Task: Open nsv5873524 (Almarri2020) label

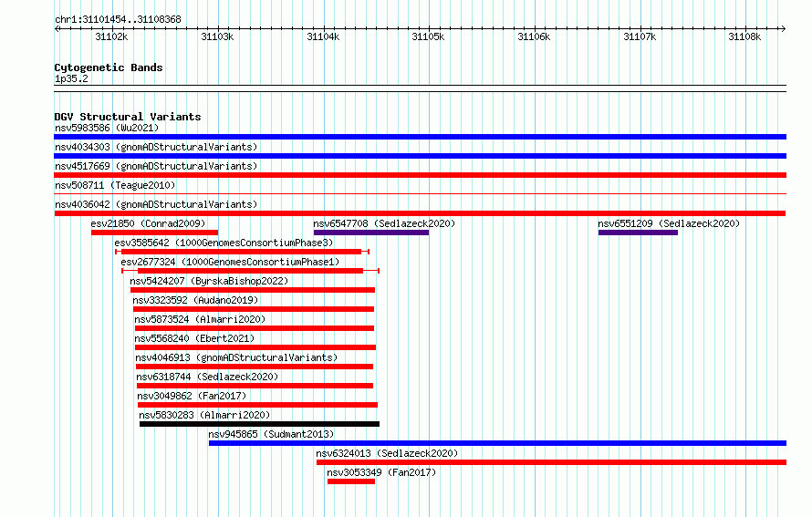Action: click(200, 319)
